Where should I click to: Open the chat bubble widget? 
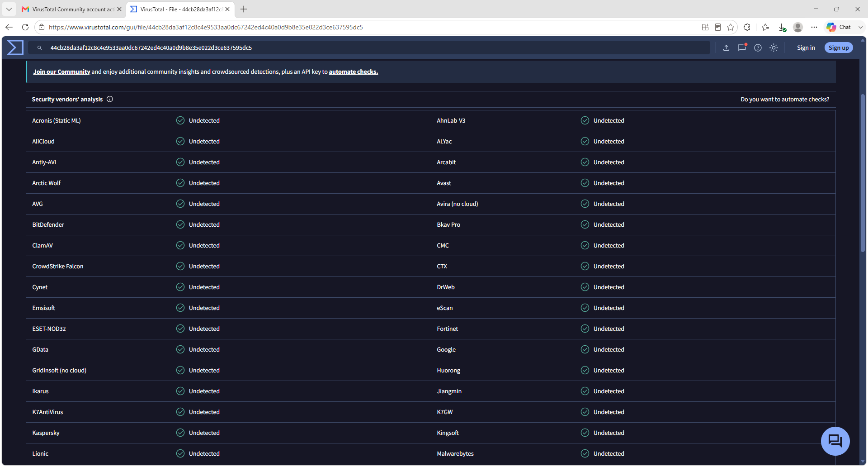(x=835, y=441)
